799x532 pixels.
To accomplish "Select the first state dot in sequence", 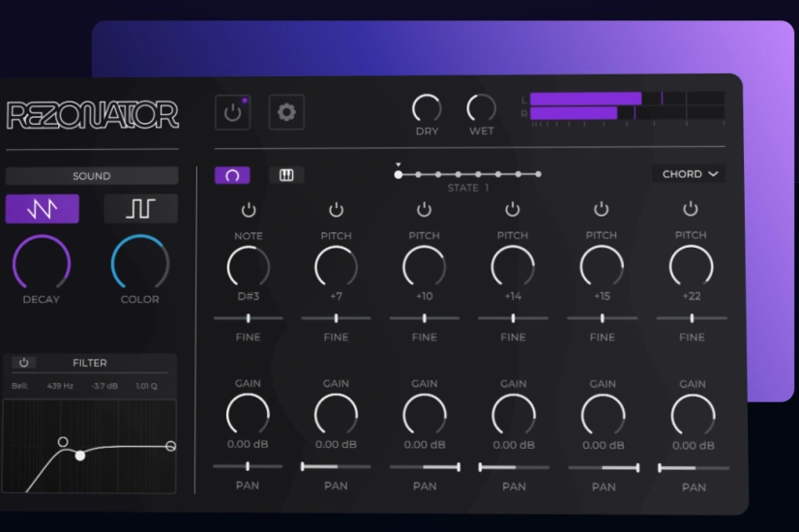I will point(398,175).
